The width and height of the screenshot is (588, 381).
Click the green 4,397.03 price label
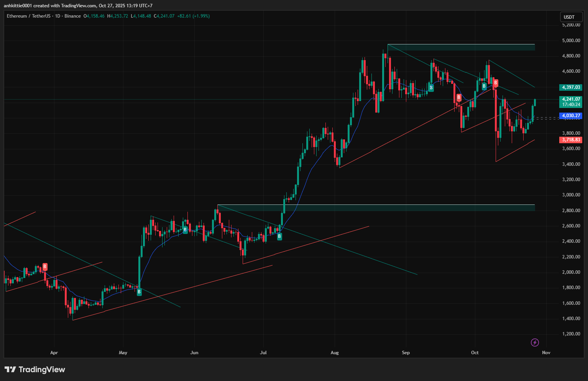(571, 87)
